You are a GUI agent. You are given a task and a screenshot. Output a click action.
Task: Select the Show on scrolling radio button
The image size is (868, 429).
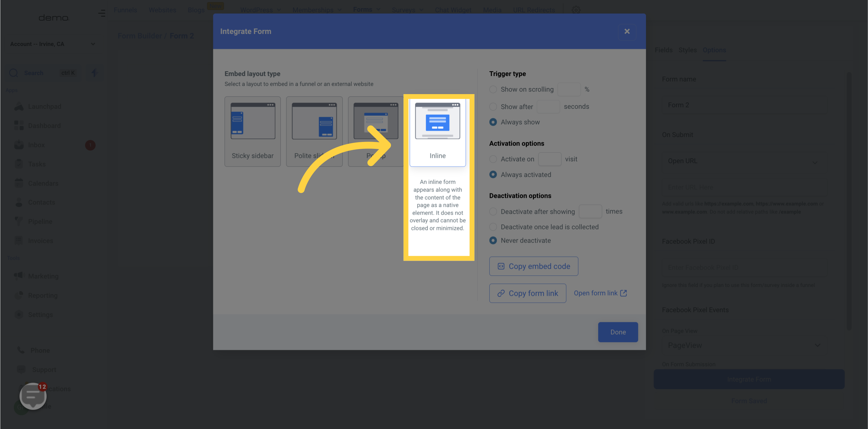[x=493, y=90]
